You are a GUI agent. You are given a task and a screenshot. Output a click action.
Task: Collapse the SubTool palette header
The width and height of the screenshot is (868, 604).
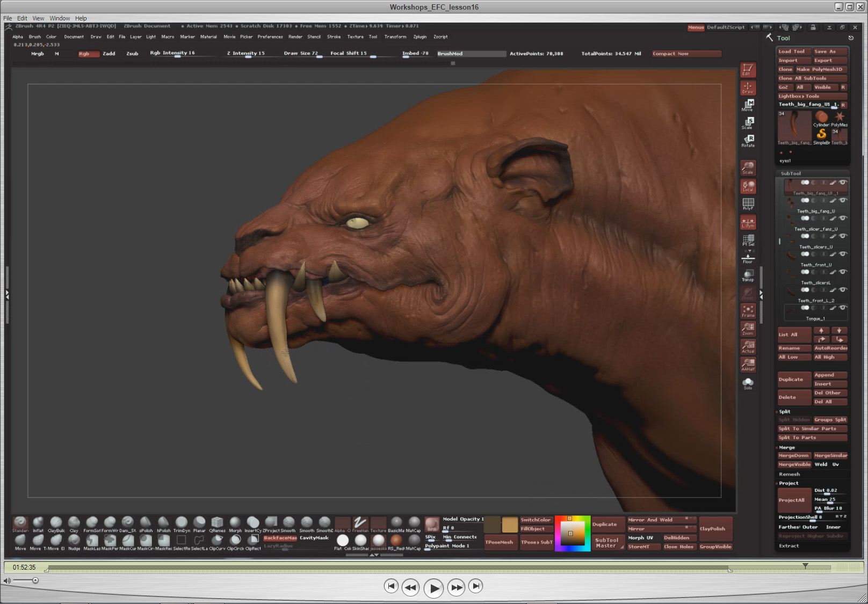tap(791, 173)
